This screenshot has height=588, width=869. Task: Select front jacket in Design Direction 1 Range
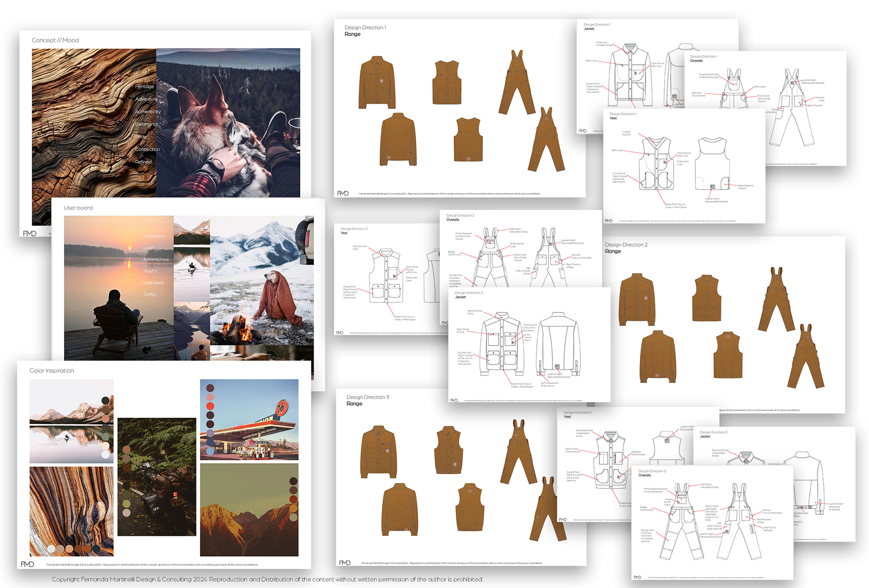[377, 82]
